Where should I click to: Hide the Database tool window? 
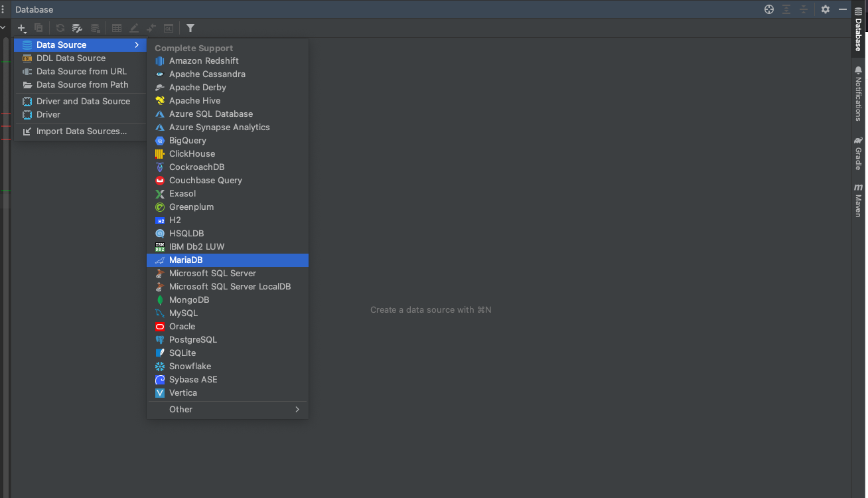[x=843, y=9]
